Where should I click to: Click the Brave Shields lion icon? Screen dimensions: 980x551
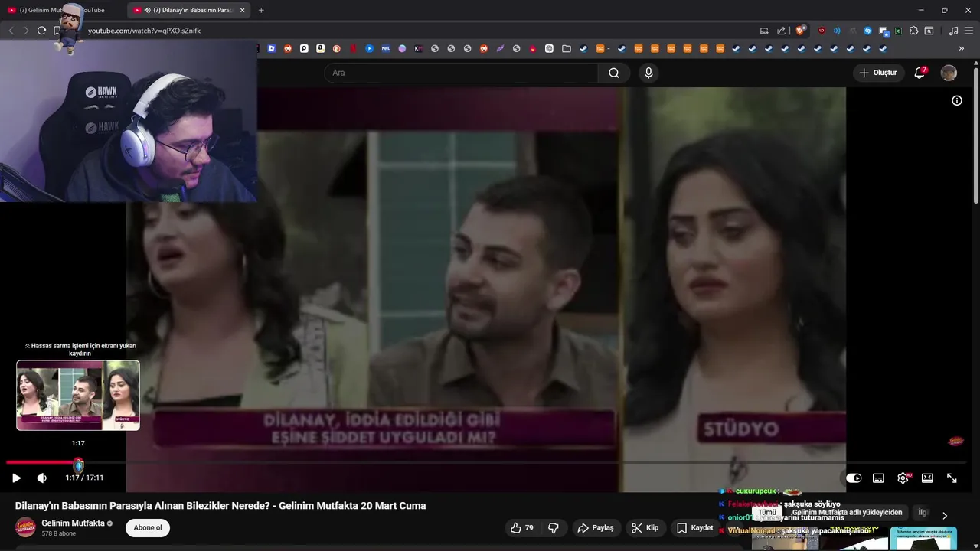[800, 31]
